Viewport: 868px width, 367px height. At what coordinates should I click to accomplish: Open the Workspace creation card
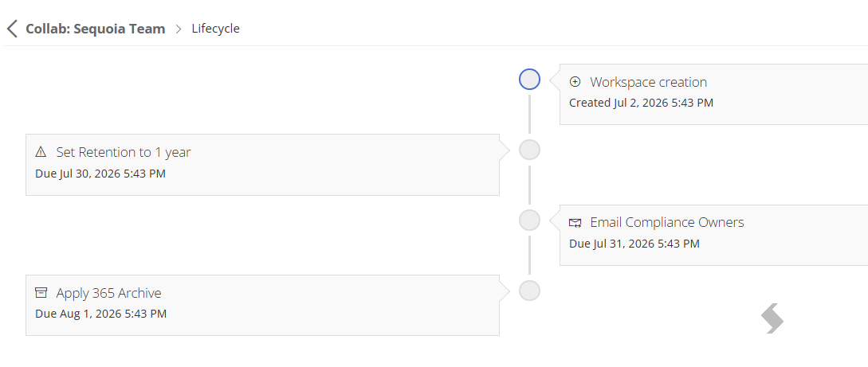click(713, 95)
